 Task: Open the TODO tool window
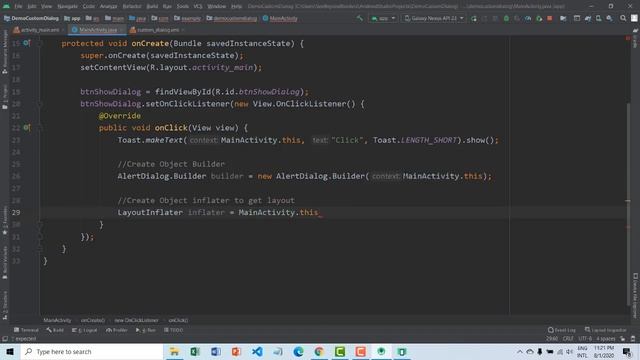point(173,330)
